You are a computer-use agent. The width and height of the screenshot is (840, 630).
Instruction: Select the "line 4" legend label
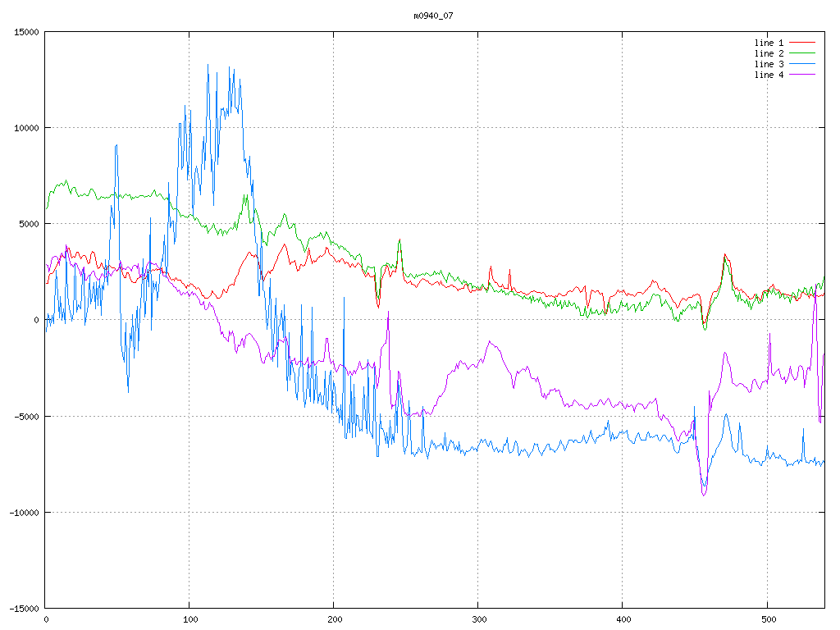(x=769, y=75)
